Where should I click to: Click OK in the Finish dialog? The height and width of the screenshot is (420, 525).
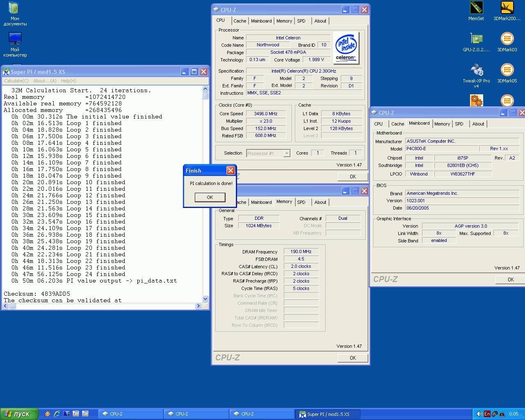210,197
